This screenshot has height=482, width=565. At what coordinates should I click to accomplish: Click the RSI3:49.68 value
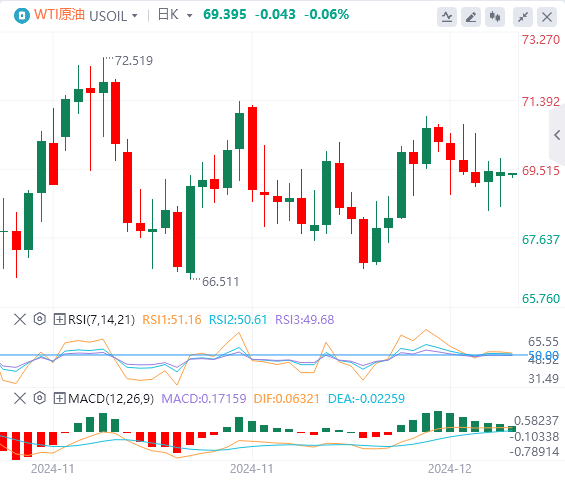305,320
